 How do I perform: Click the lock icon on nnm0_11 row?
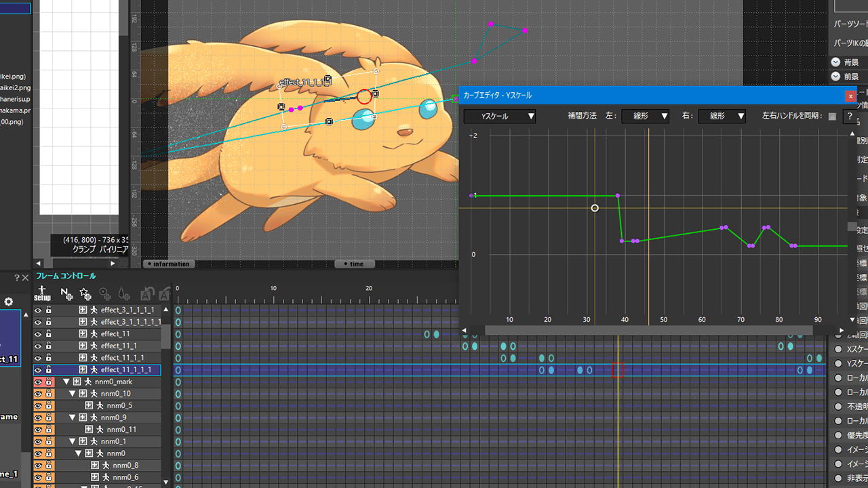(49, 430)
